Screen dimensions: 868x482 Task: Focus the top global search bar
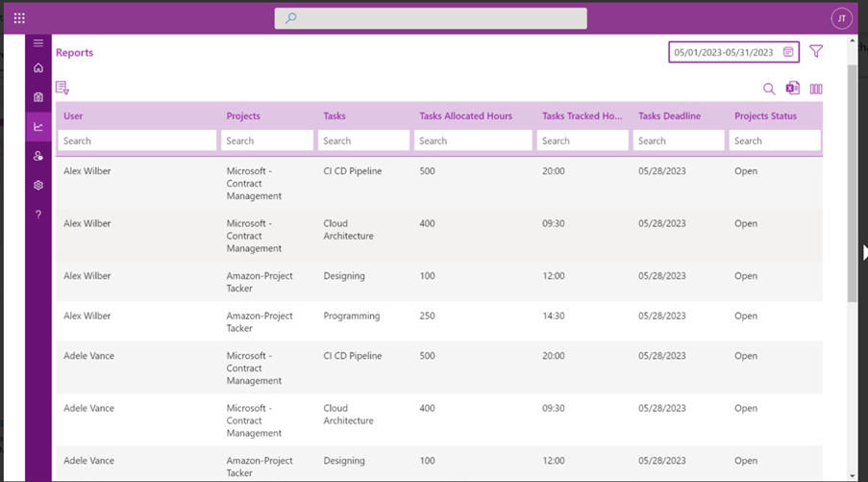431,18
